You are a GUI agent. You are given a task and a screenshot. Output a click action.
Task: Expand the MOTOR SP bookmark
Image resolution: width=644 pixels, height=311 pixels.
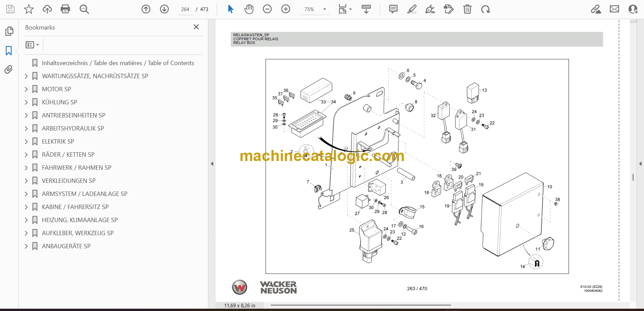point(26,89)
